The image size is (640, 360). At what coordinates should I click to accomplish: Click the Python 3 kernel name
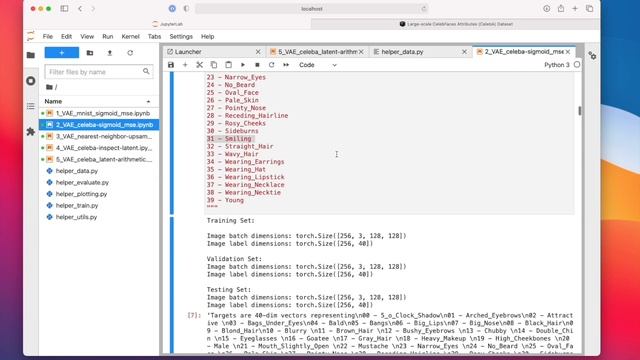tap(557, 65)
